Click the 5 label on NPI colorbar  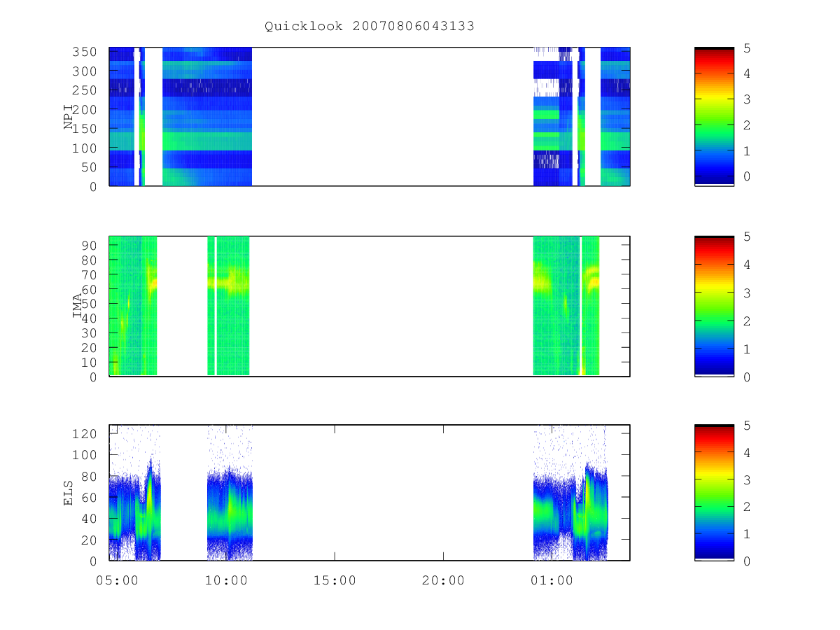pos(747,48)
